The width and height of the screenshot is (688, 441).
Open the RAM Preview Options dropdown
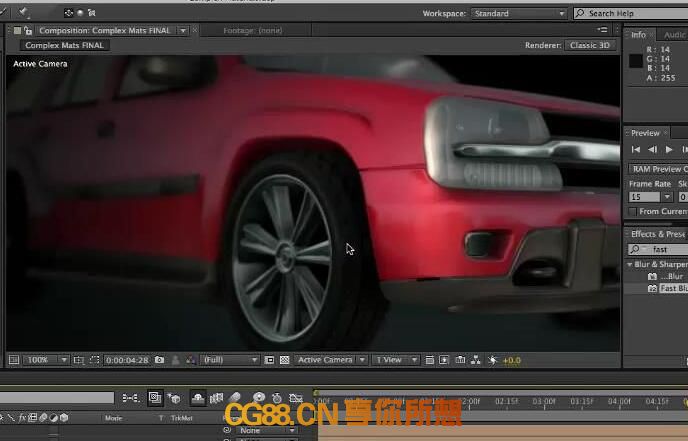tap(658, 169)
